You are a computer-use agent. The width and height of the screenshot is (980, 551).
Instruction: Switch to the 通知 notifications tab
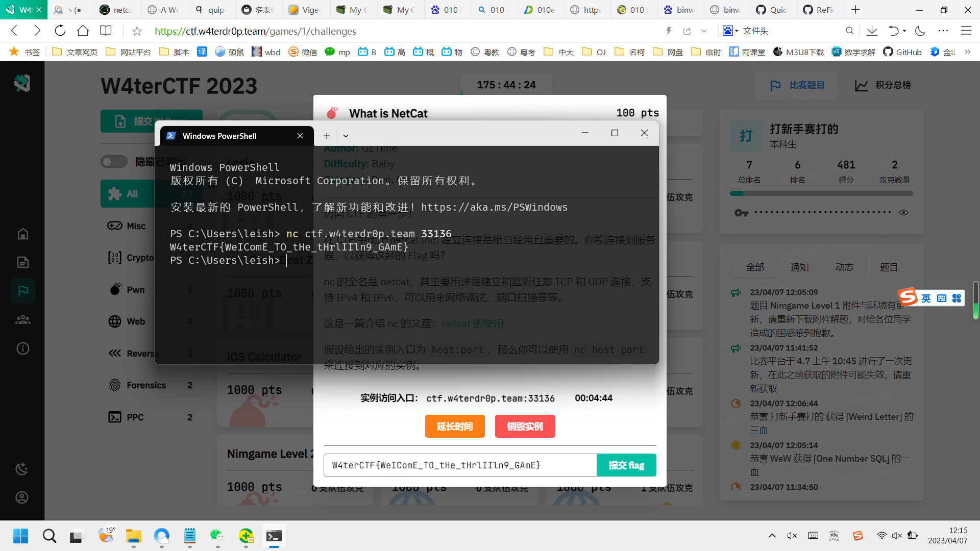[799, 267]
